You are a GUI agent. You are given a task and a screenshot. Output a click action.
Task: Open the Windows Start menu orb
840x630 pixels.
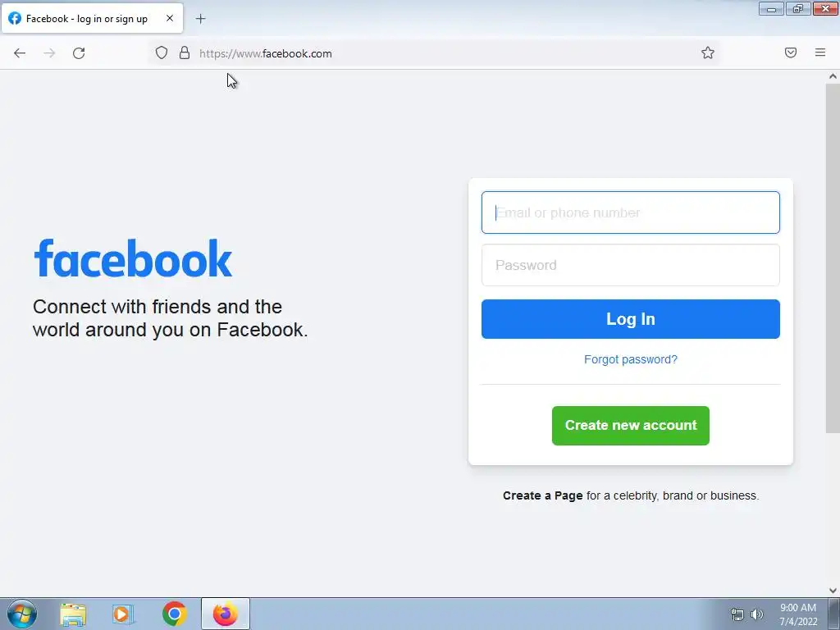[x=22, y=614]
